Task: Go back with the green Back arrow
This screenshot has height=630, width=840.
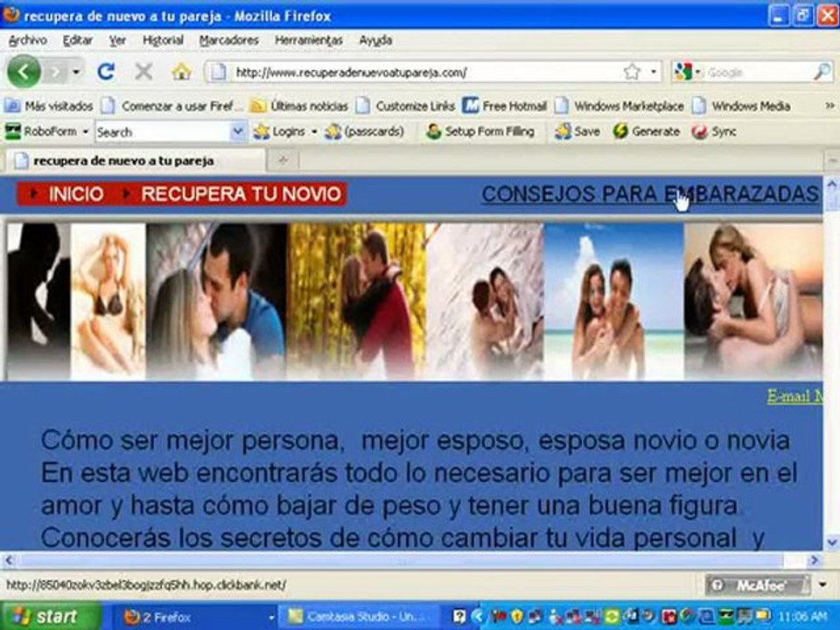Action: 24,71
